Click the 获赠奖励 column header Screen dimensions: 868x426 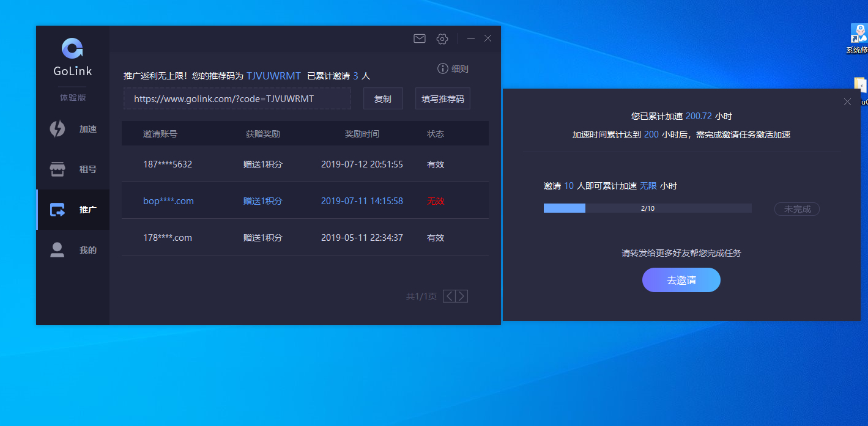tap(263, 134)
